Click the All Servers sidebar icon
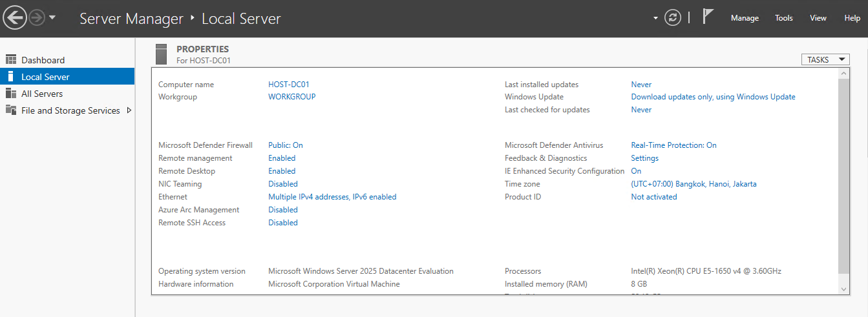 [x=11, y=94]
